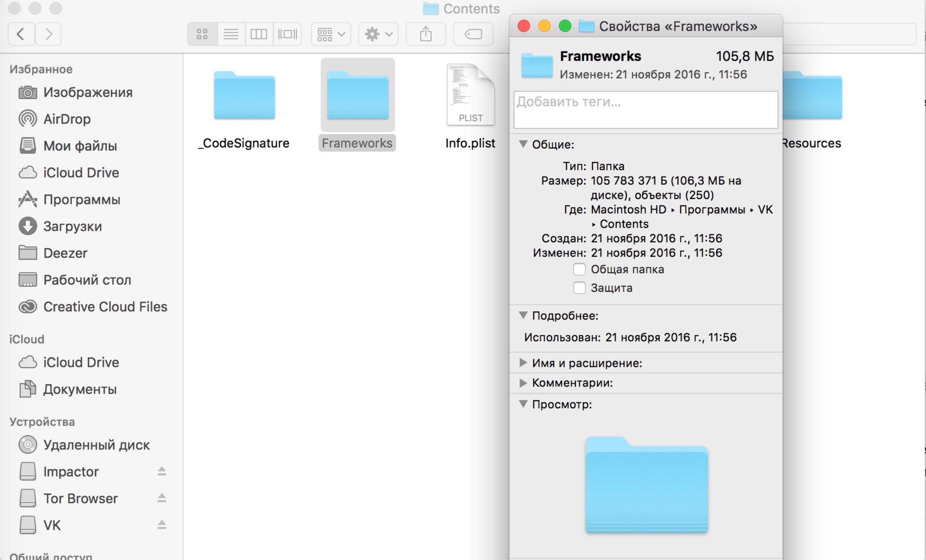Viewport: 926px width, 560px height.
Task: Click the Добавить теги input field
Action: pos(645,110)
